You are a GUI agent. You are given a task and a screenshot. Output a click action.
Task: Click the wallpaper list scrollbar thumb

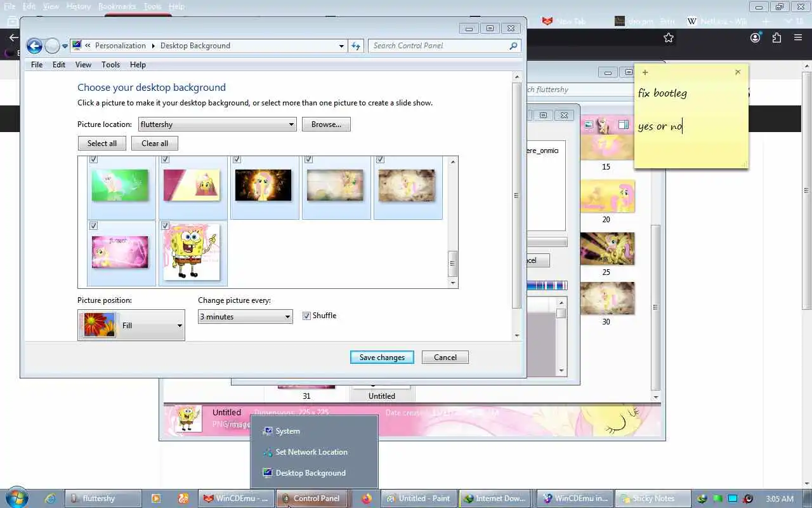[452, 264]
